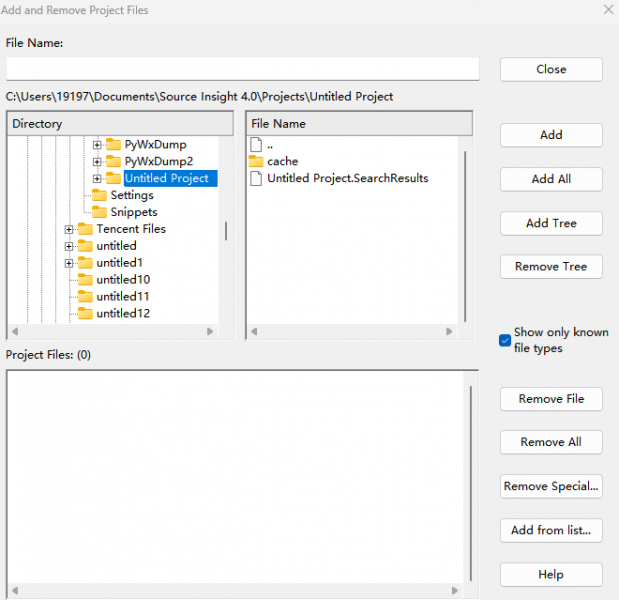Click the Directory column header
Image resolution: width=619 pixels, height=600 pixels.
(x=120, y=124)
